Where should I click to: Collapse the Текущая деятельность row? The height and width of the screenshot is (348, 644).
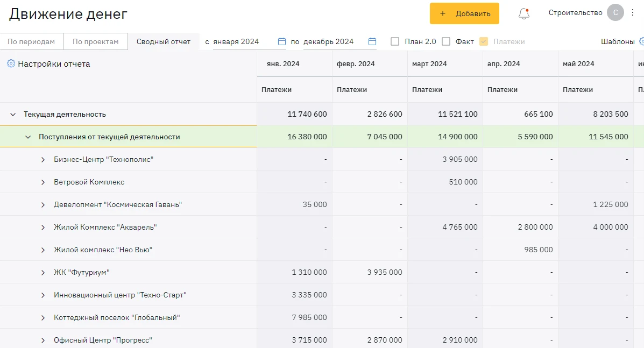click(13, 114)
